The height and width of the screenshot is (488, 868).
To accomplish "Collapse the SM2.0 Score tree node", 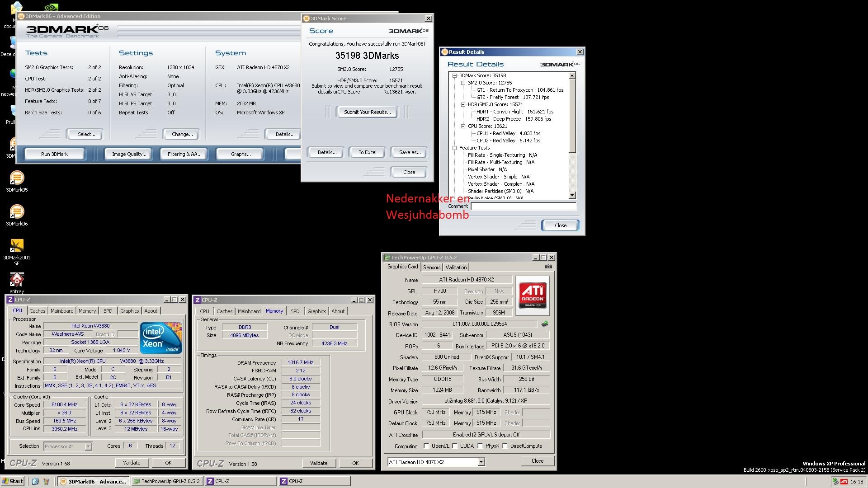I will pyautogui.click(x=463, y=83).
